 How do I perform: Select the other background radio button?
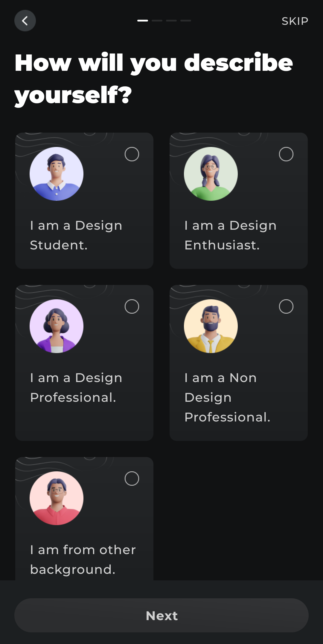132,479
